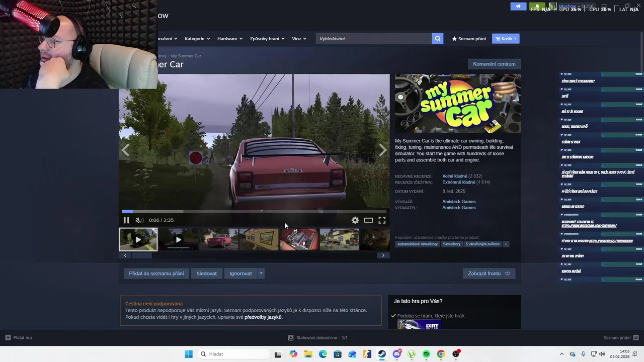644x362 pixels.
Task: Open Seznam přání wishlist
Action: (469, 39)
